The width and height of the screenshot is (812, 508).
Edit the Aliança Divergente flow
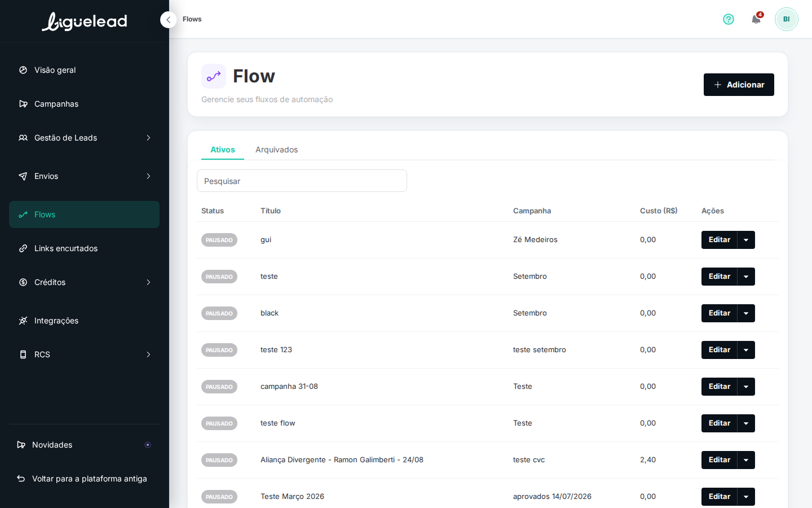(720, 460)
